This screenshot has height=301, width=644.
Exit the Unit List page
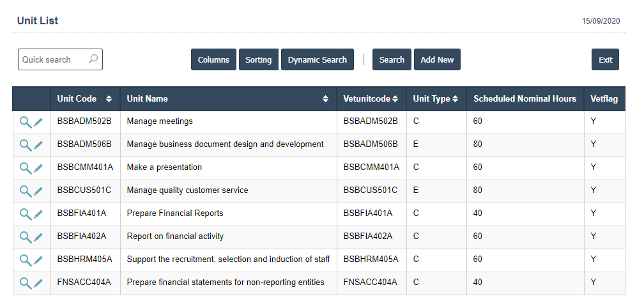point(605,59)
